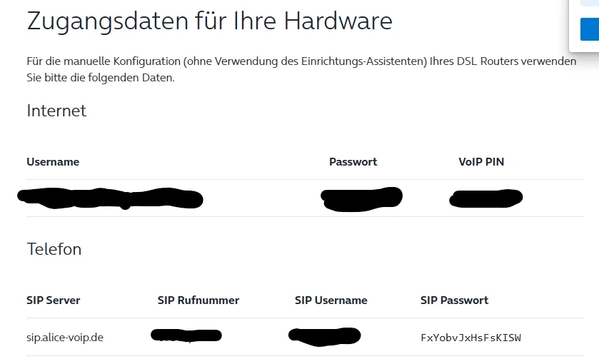Click the VoIP PIN column header

[x=481, y=162]
